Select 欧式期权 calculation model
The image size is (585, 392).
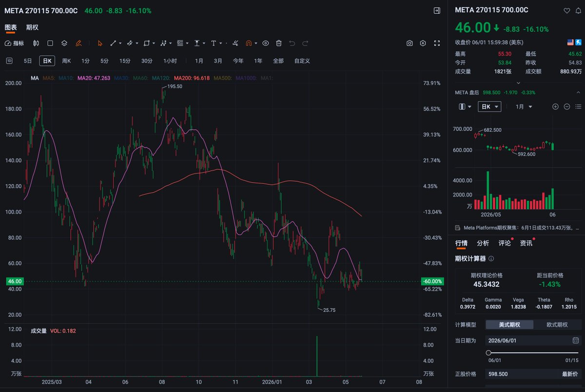(x=557, y=325)
